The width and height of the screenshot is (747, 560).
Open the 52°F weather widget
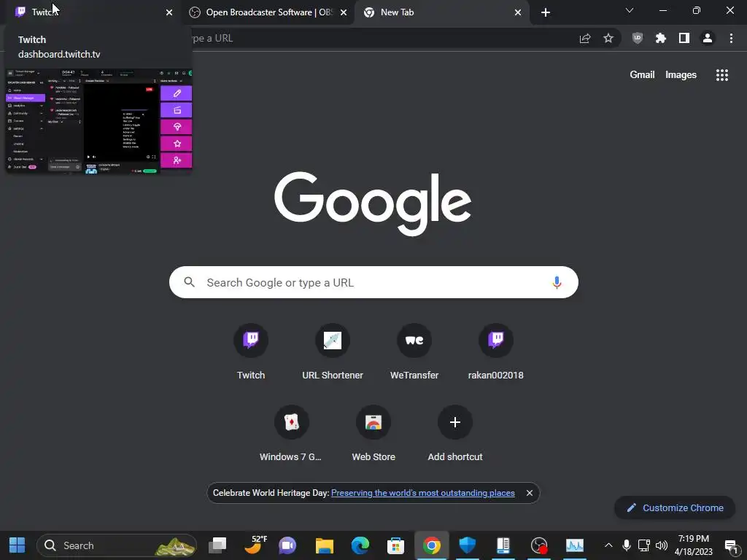coord(255,545)
